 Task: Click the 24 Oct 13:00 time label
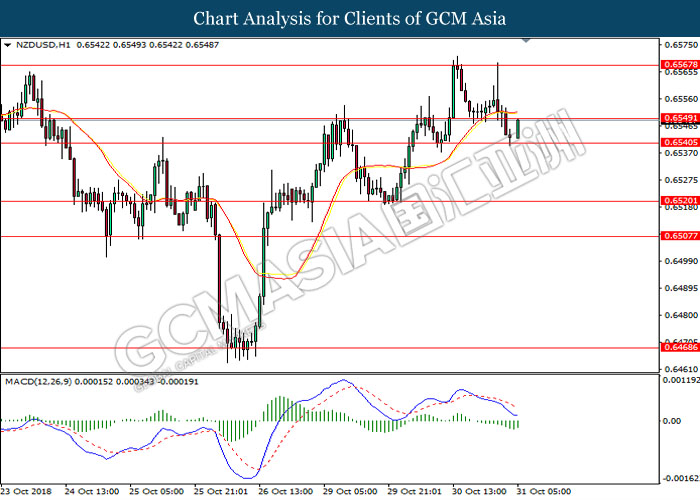click(92, 492)
